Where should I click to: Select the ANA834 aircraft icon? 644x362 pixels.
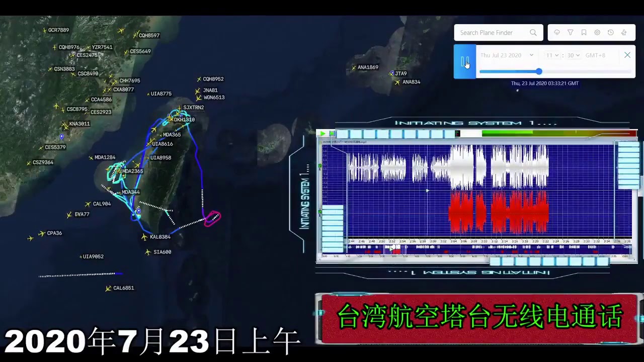click(x=397, y=82)
